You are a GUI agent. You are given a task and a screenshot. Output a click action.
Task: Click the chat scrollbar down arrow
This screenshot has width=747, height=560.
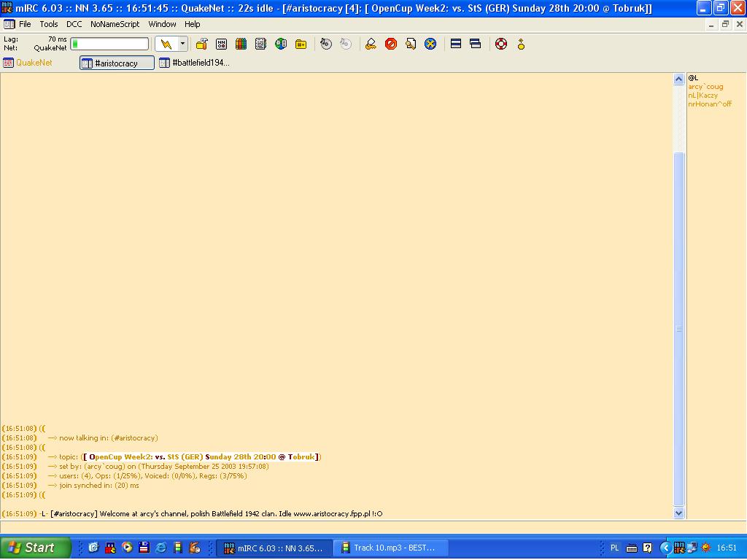point(679,513)
